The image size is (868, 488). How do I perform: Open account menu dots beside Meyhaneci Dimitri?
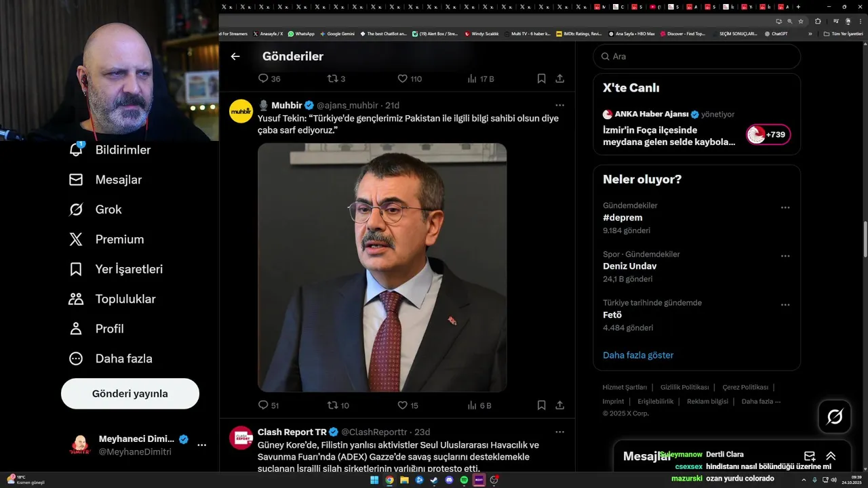click(201, 445)
